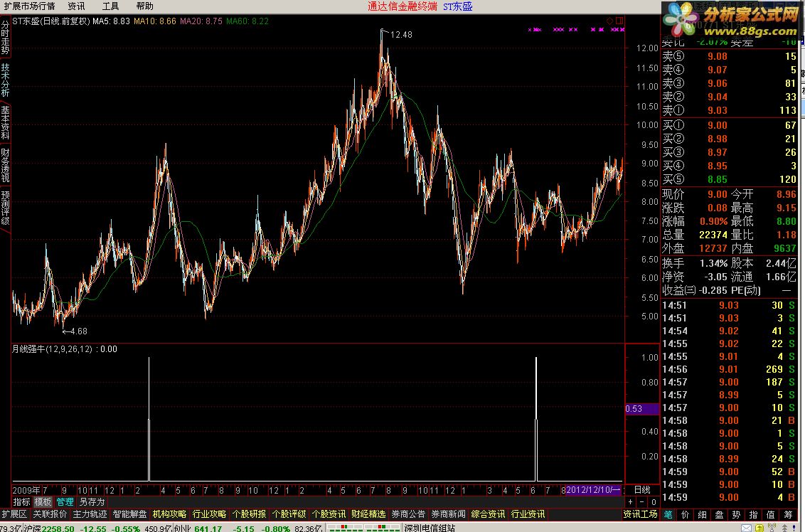
Task: Open the 财经精选 tab
Action: (x=368, y=514)
